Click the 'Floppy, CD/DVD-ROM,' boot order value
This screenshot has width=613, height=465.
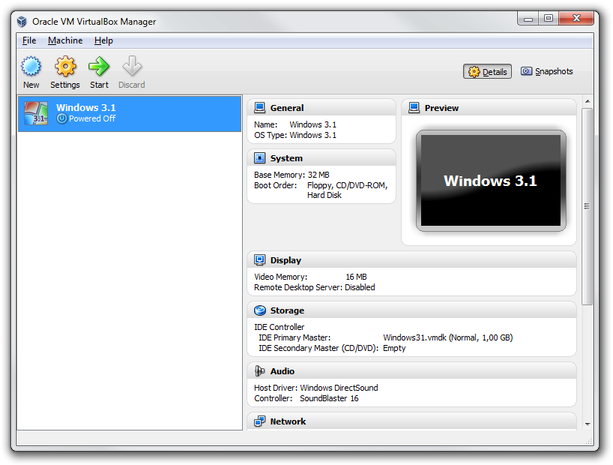pos(347,185)
